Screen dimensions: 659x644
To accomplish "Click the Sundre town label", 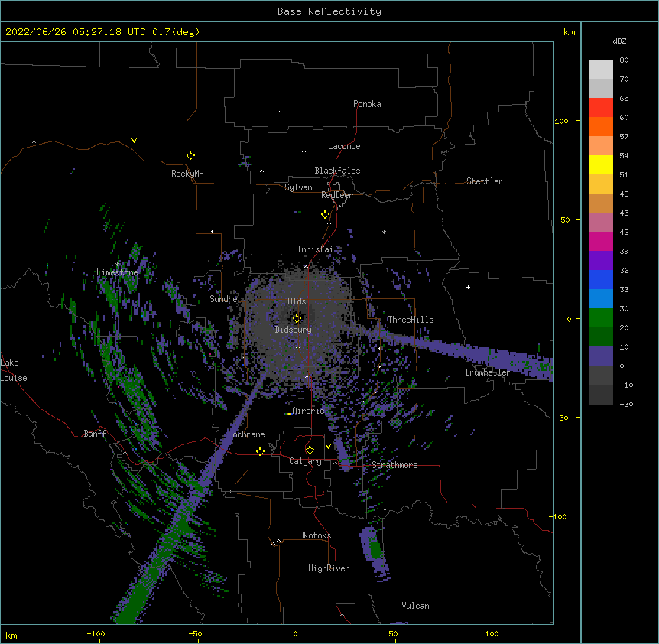I will click(223, 299).
